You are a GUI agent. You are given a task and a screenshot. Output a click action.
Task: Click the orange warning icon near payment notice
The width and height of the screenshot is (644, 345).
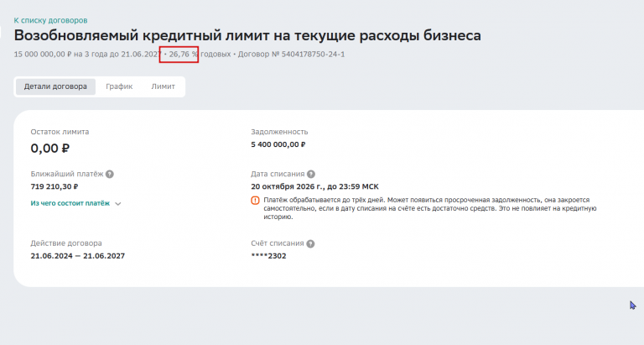coord(255,201)
